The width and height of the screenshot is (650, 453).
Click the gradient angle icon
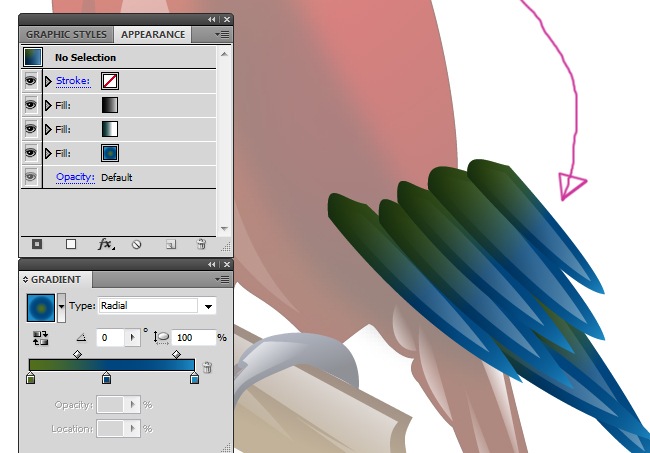pos(81,338)
